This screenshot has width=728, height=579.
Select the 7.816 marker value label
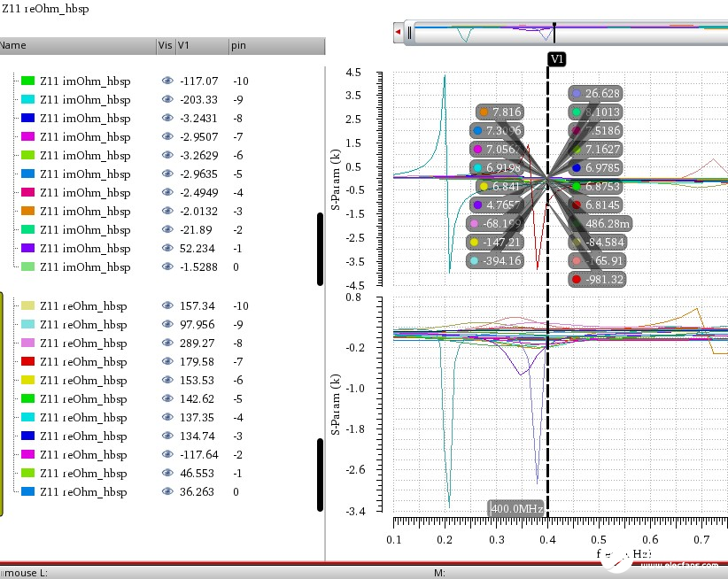[500, 112]
